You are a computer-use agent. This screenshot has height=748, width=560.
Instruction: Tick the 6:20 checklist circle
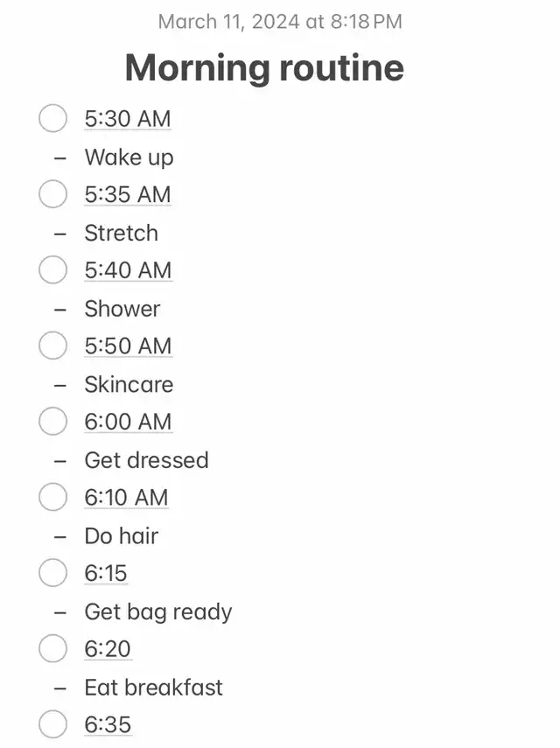tap(52, 648)
